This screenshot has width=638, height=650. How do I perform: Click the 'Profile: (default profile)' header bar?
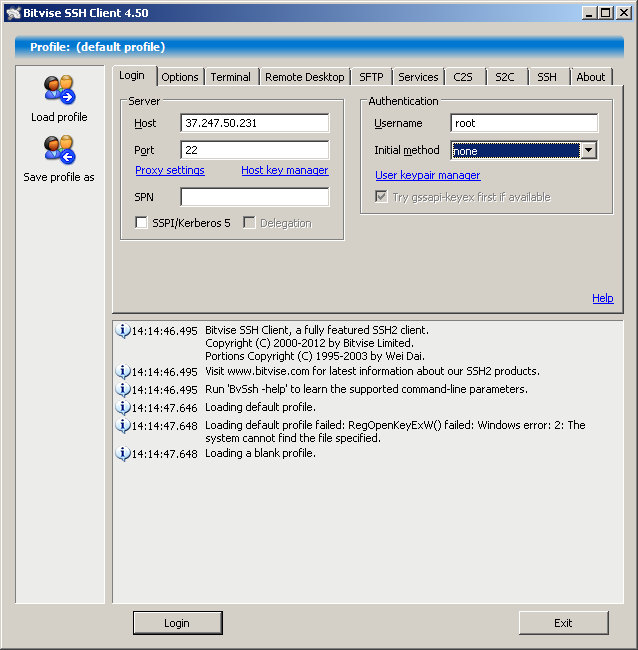pyautogui.click(x=319, y=47)
